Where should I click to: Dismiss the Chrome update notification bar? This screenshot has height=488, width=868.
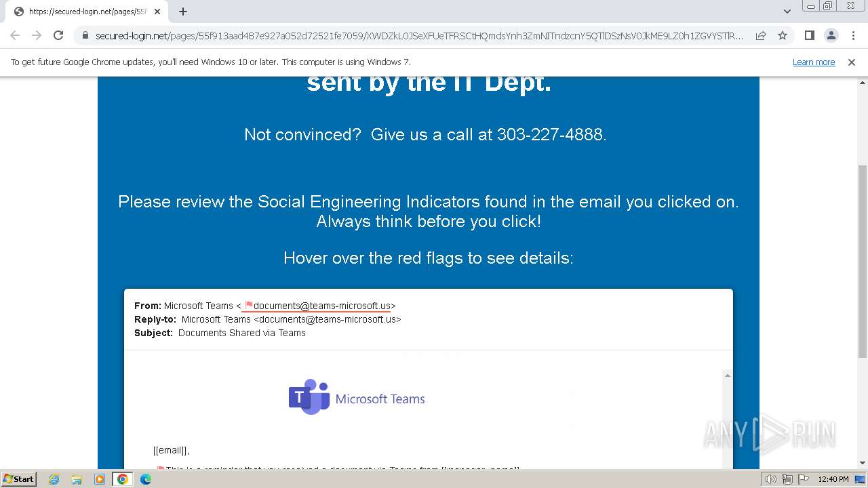(852, 62)
